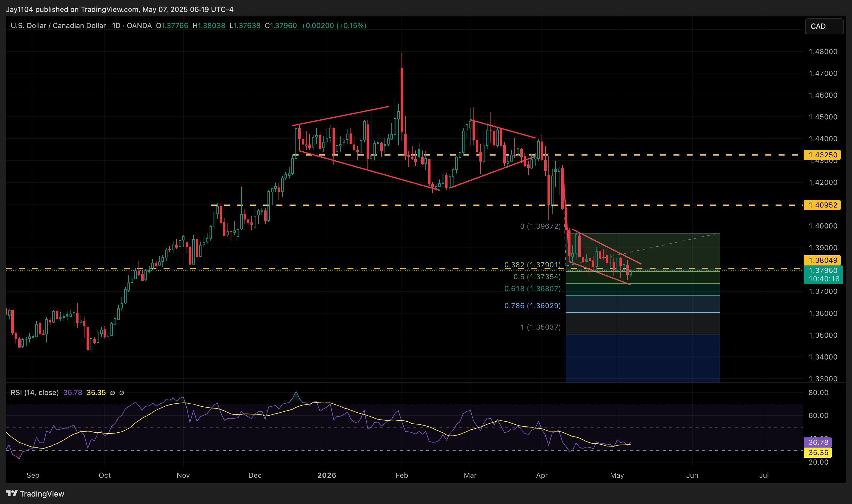Click the Fibonacci 0.5 (1.37354) label
Screen dimensions: 852x504
(537, 277)
